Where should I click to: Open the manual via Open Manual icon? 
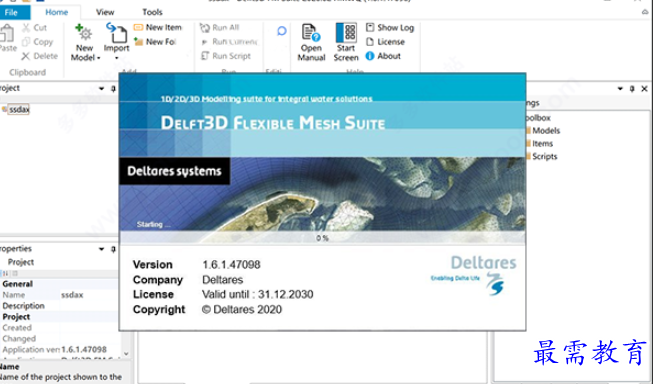pos(311,33)
